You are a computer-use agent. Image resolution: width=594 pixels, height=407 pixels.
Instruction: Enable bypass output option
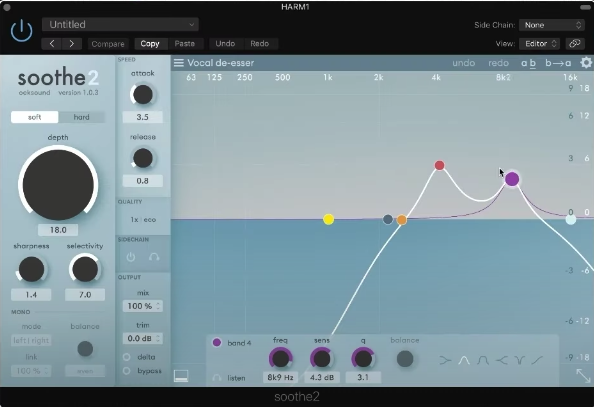[x=127, y=371]
